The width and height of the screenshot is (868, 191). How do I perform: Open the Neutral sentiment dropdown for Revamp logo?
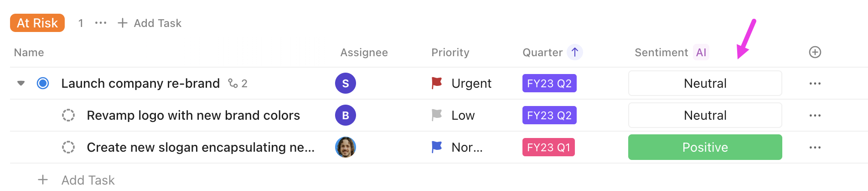[705, 115]
